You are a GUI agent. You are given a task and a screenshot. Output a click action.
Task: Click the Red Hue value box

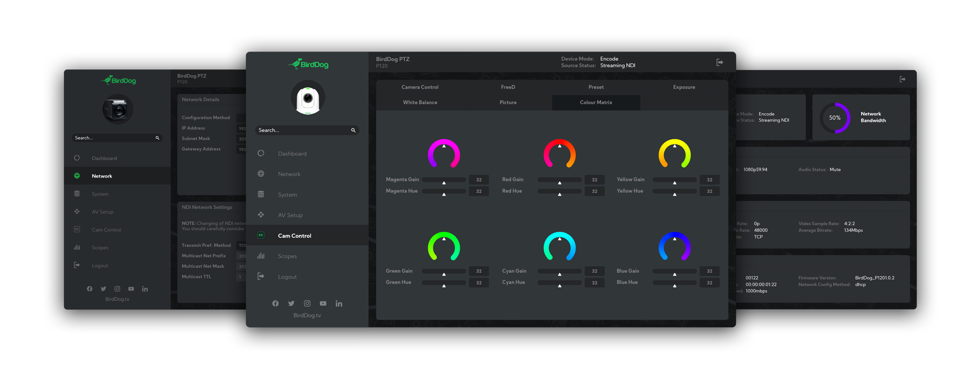tap(595, 191)
